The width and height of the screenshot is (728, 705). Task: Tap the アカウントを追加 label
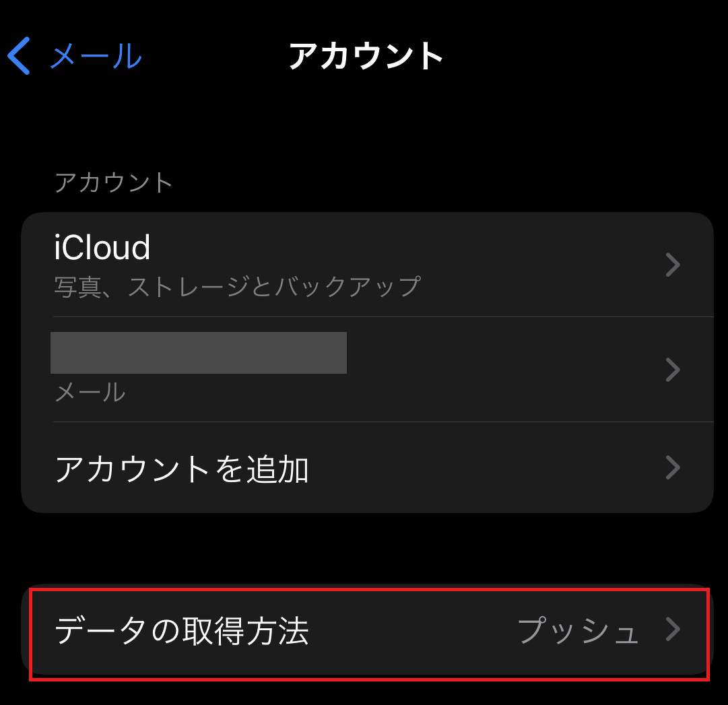tap(181, 469)
